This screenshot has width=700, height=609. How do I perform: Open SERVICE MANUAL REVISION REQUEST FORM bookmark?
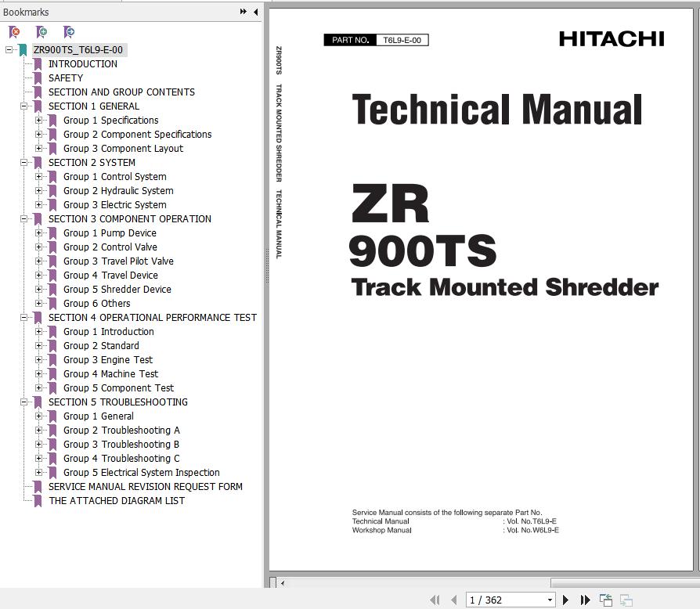[146, 487]
